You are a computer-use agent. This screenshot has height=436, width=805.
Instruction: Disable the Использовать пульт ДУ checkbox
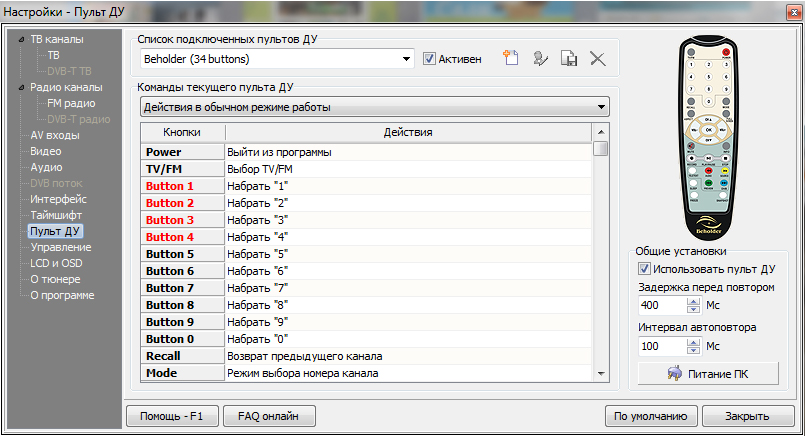pos(645,269)
